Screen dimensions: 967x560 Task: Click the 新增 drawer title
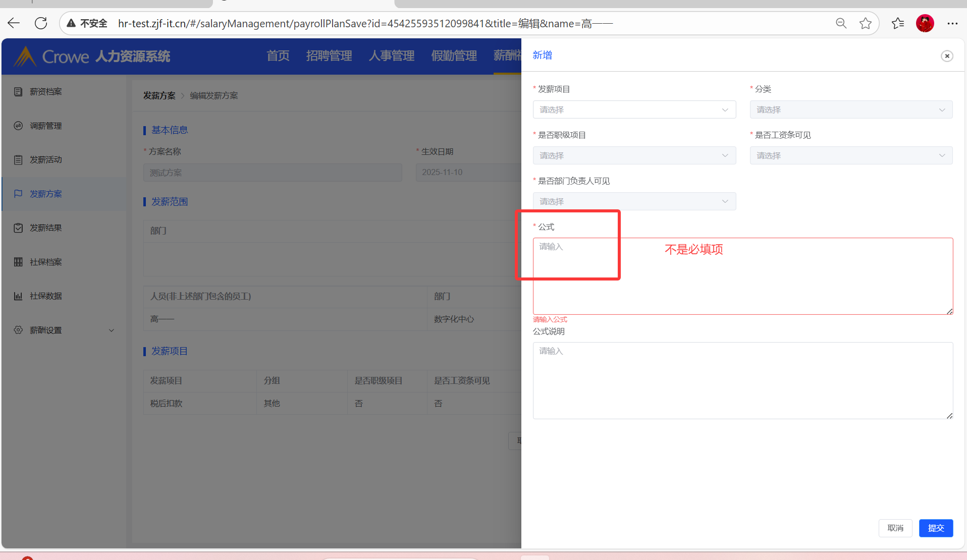(543, 55)
